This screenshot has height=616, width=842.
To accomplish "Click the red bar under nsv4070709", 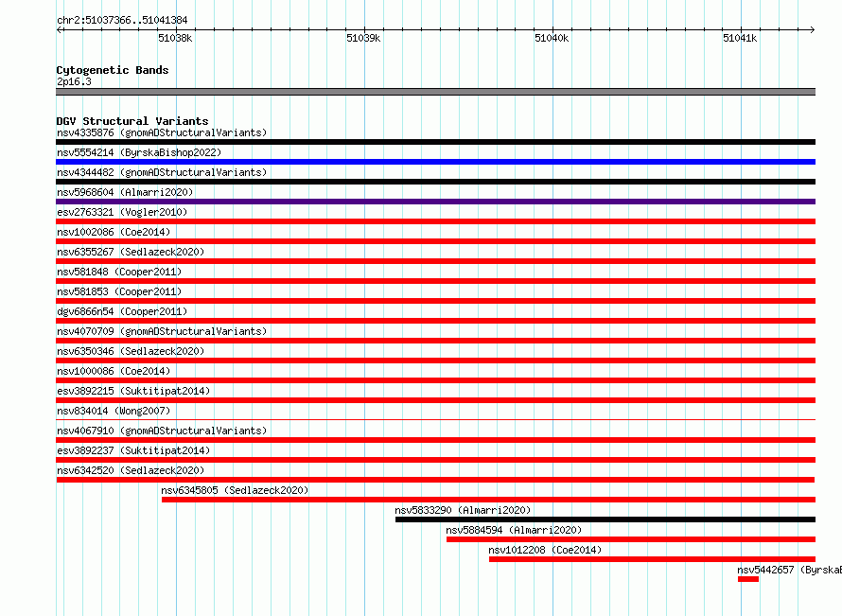I will pos(435,341).
